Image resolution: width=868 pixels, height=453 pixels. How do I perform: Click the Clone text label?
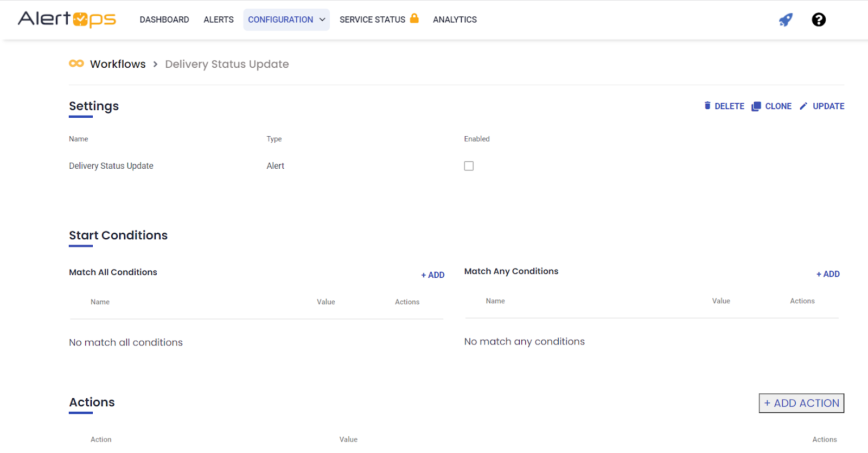(x=778, y=106)
